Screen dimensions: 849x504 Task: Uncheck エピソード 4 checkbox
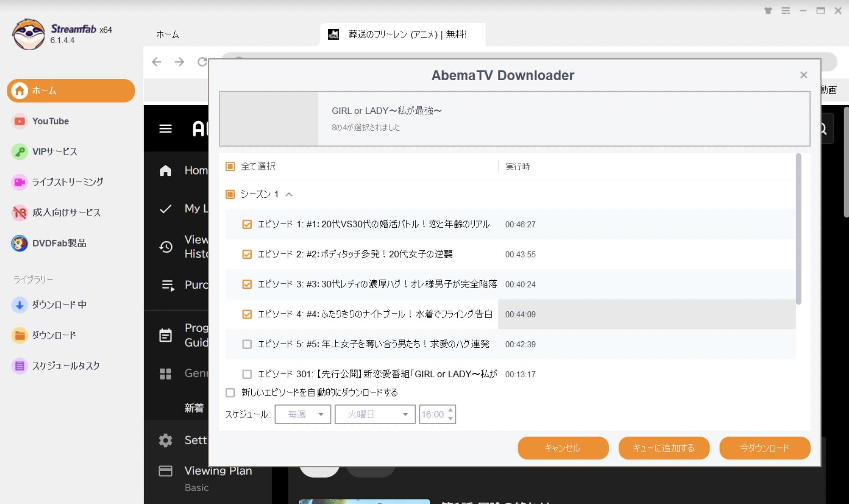click(x=247, y=314)
